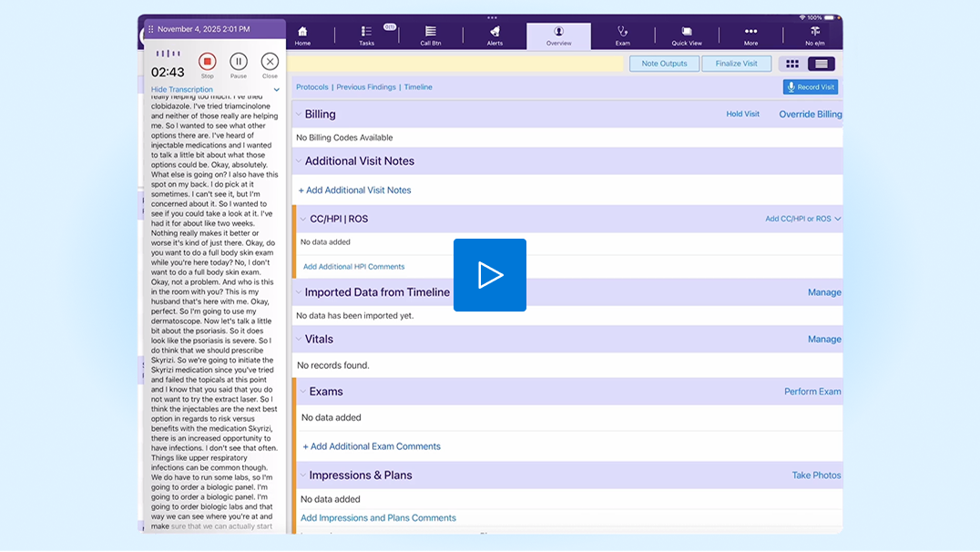The width and height of the screenshot is (980, 552).
Task: Play the video overlay button
Action: coord(490,275)
